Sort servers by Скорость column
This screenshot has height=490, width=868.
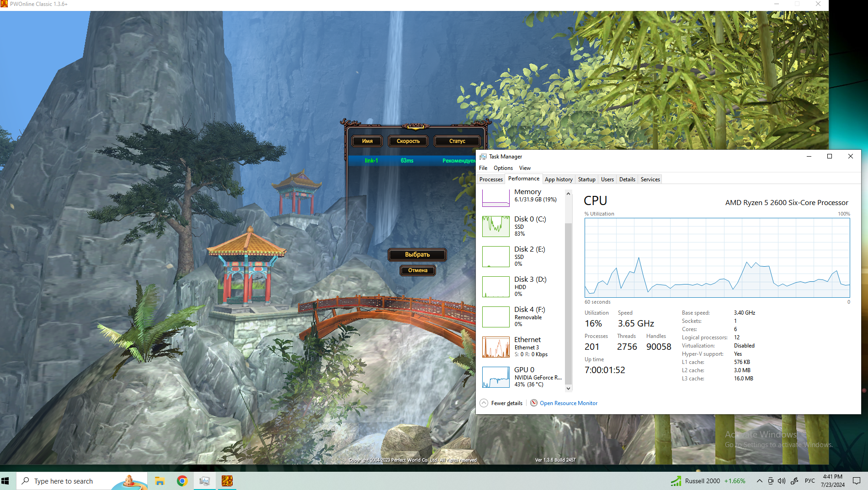408,141
